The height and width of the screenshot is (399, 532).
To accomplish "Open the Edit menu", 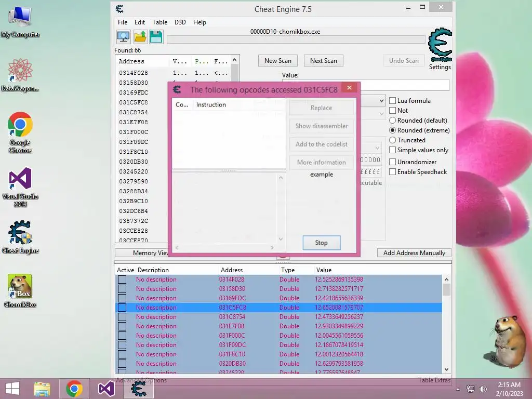I will [x=139, y=22].
